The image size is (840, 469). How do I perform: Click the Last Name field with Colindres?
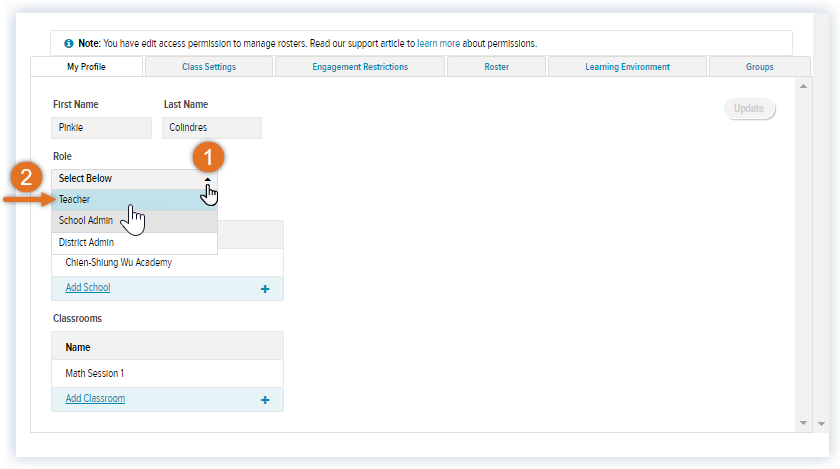212,128
